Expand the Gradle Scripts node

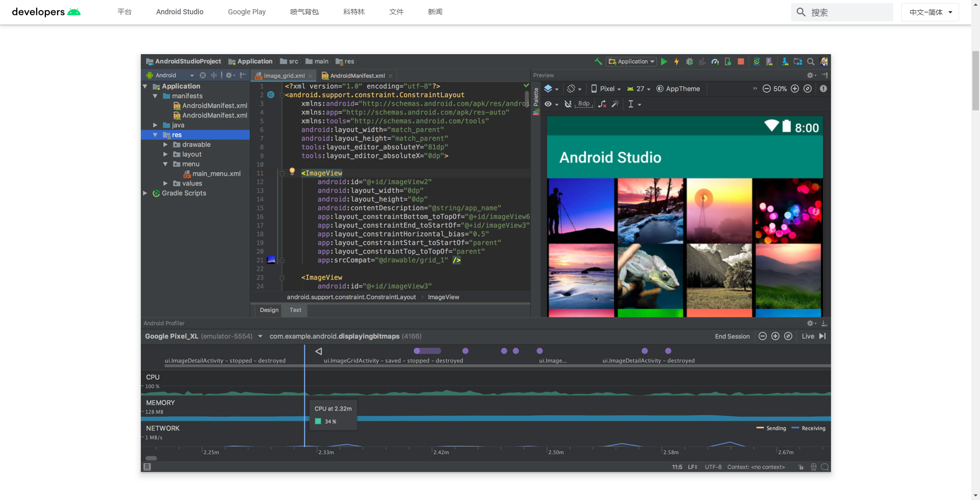point(145,193)
